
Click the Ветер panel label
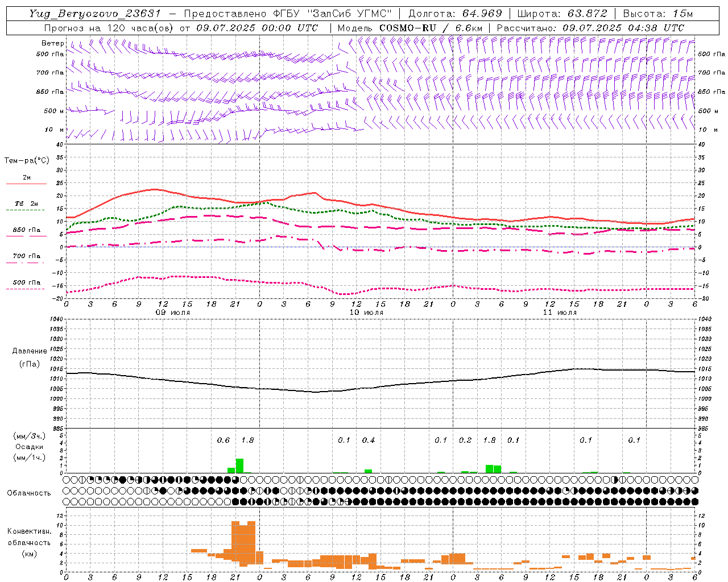(53, 43)
